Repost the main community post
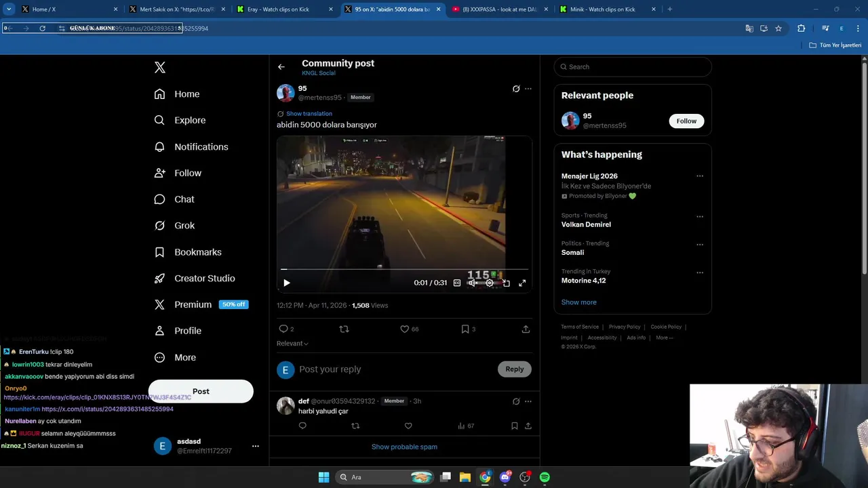This screenshot has height=488, width=868. [344, 329]
